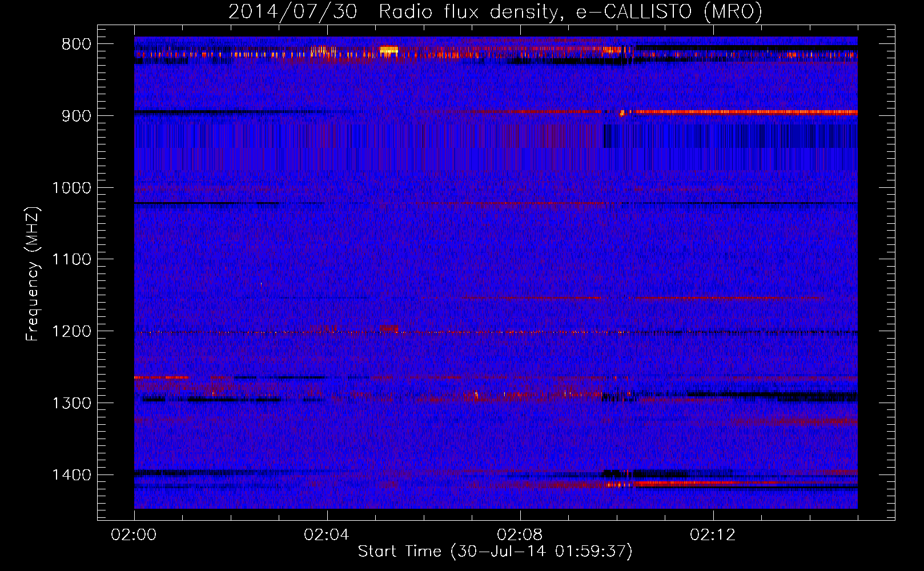
Task: Click the 1200 frequency tick label
Action: [x=72, y=332]
